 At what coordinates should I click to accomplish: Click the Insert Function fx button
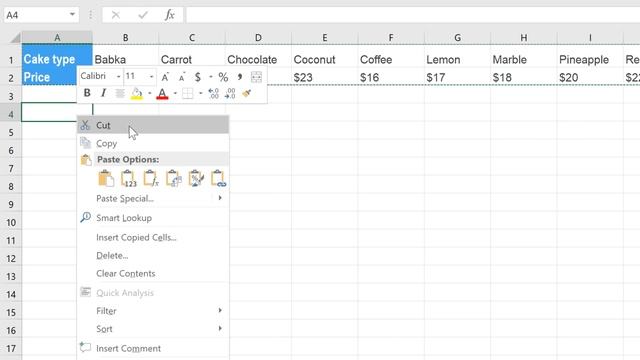pos(170,15)
